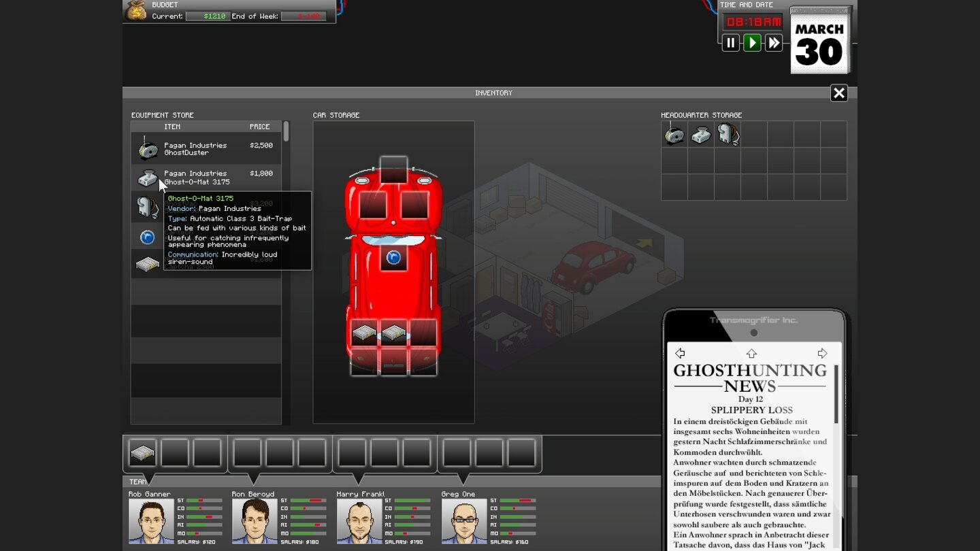Fast-forward the game time

[774, 43]
